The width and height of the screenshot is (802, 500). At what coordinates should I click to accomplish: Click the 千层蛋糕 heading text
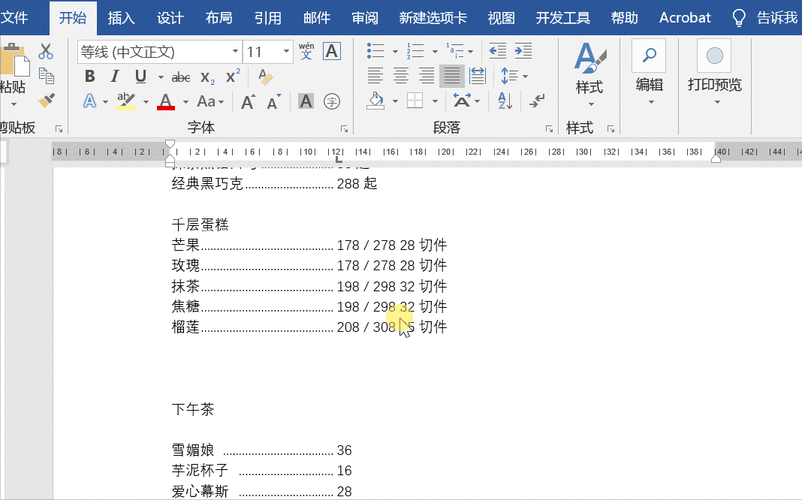pyautogui.click(x=200, y=224)
